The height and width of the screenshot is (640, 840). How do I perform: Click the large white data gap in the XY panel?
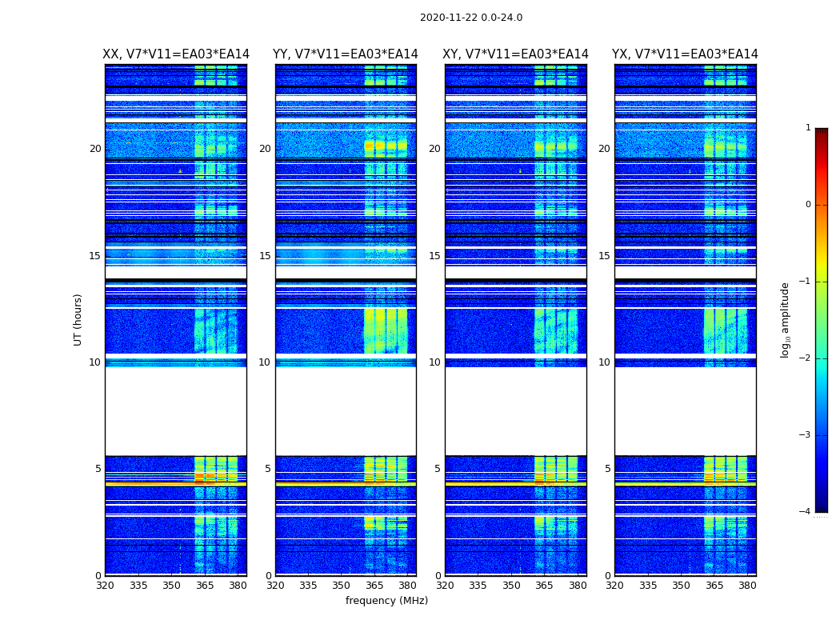pos(515,411)
